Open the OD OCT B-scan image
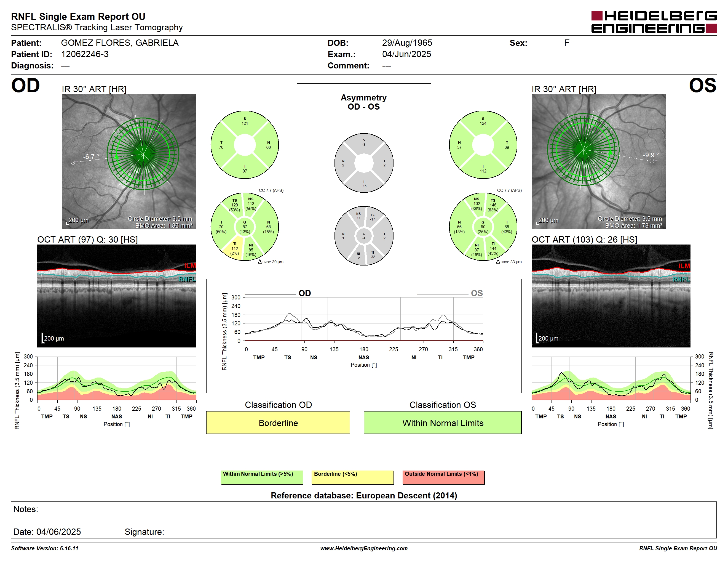 coord(117,296)
